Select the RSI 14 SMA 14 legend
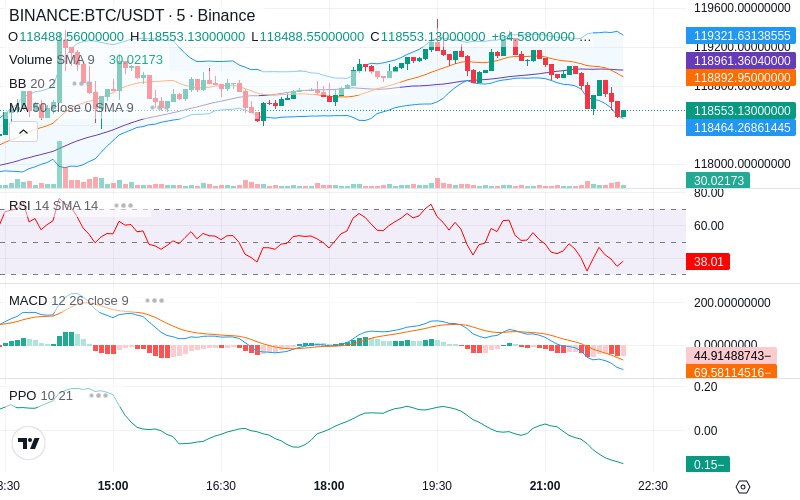800x500 pixels. click(53, 206)
